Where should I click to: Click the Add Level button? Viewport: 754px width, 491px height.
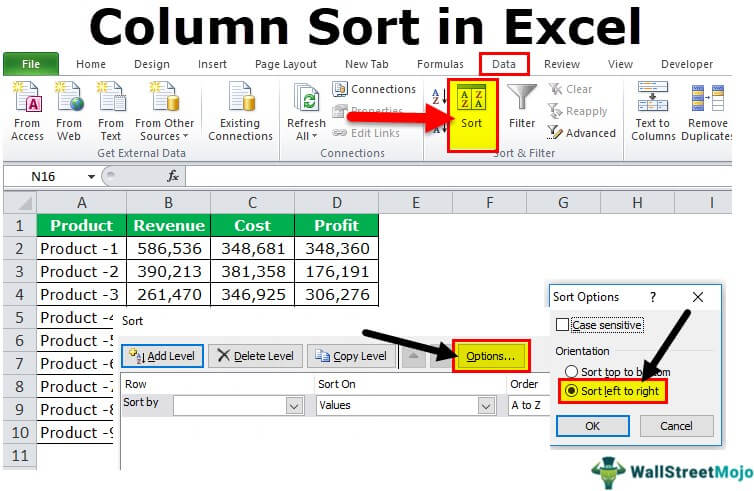pyautogui.click(x=163, y=356)
